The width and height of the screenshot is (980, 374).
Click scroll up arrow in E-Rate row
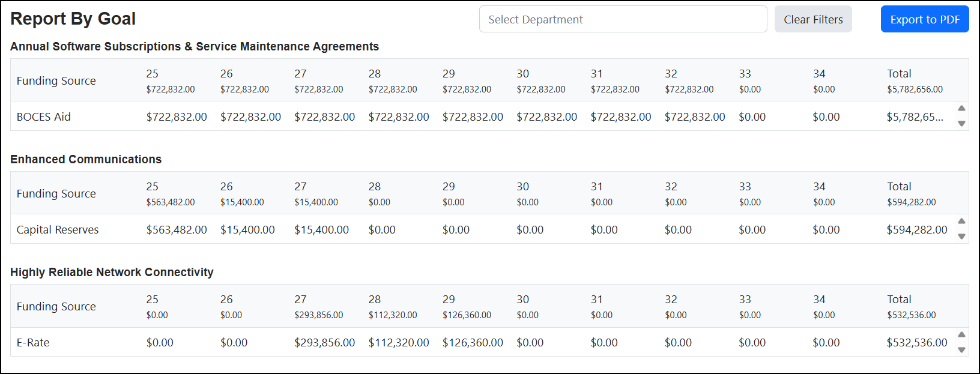[x=961, y=334]
